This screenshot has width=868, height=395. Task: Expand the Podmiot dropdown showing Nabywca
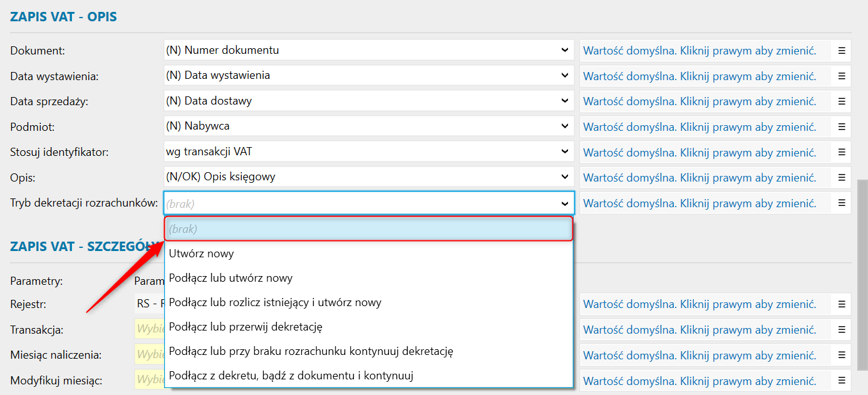coord(565,126)
